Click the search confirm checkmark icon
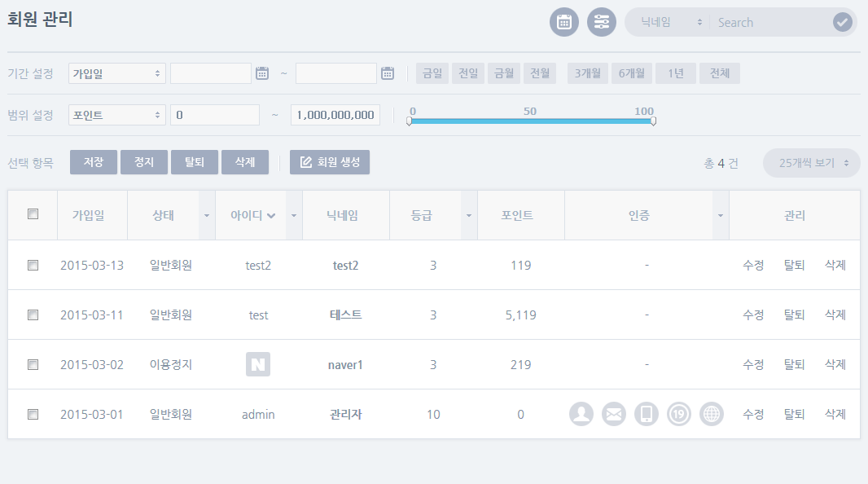This screenshot has height=484, width=868. pos(842,22)
